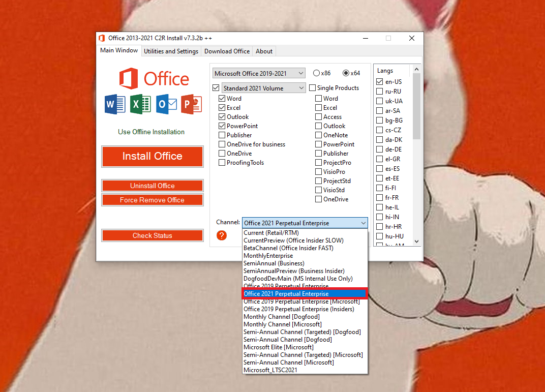Click the Office icon in the title bar
545x392 pixels.
pos(102,38)
